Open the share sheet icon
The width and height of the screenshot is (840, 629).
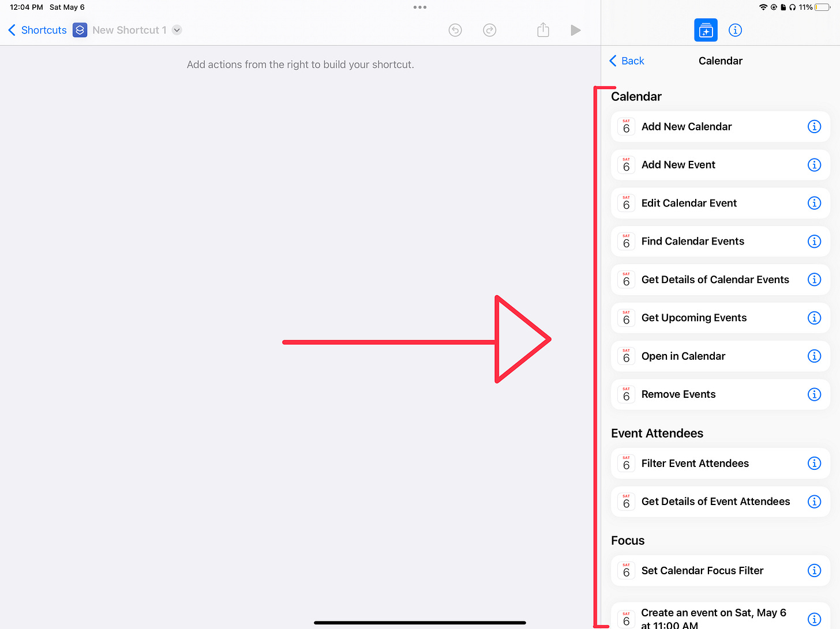543,29
